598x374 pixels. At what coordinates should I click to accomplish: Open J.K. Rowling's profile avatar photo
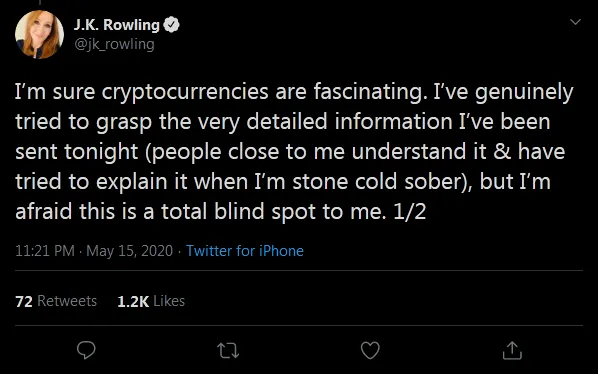pyautogui.click(x=39, y=34)
